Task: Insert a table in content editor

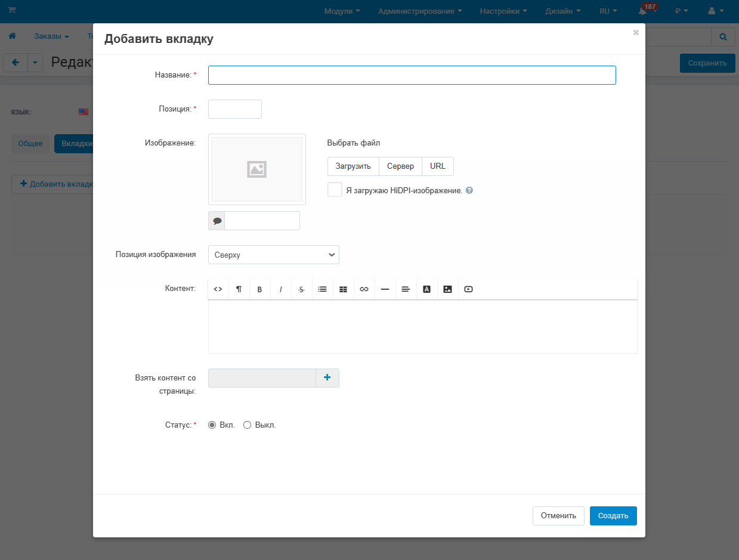Action: (x=343, y=289)
